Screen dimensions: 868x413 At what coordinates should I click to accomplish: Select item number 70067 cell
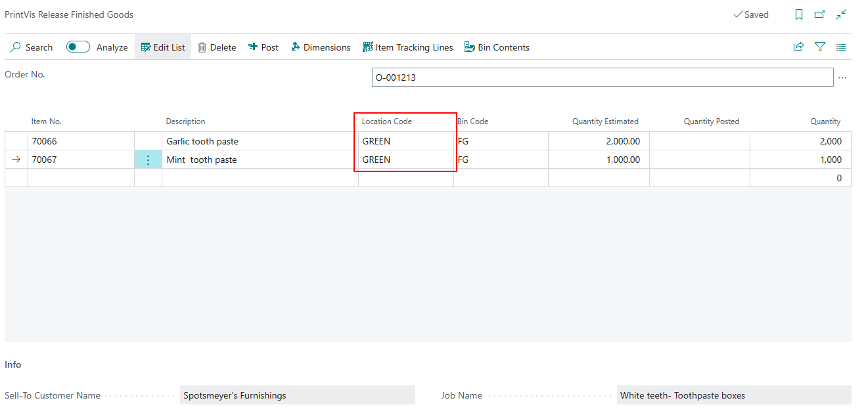click(x=81, y=160)
